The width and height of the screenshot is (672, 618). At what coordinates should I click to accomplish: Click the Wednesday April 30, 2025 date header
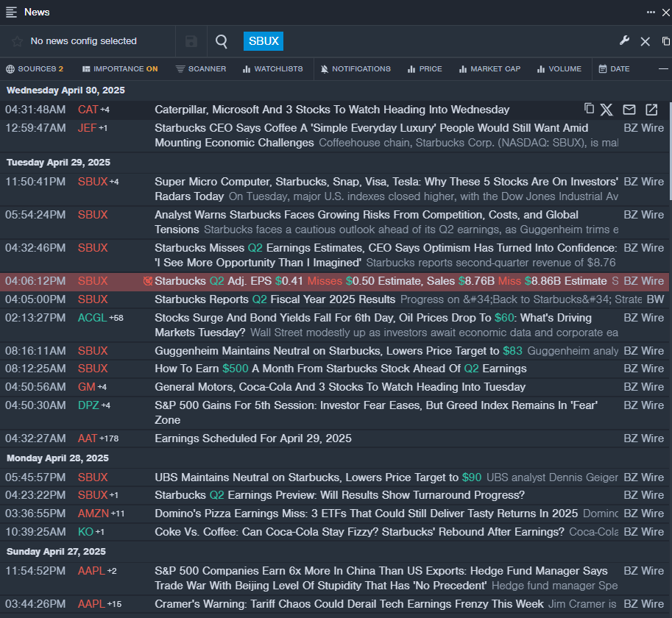tap(66, 90)
